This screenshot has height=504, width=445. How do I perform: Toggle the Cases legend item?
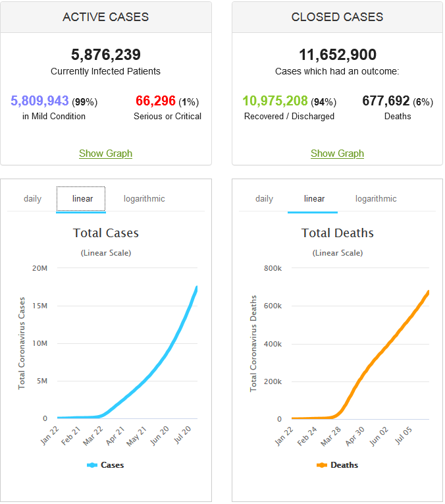105,464
